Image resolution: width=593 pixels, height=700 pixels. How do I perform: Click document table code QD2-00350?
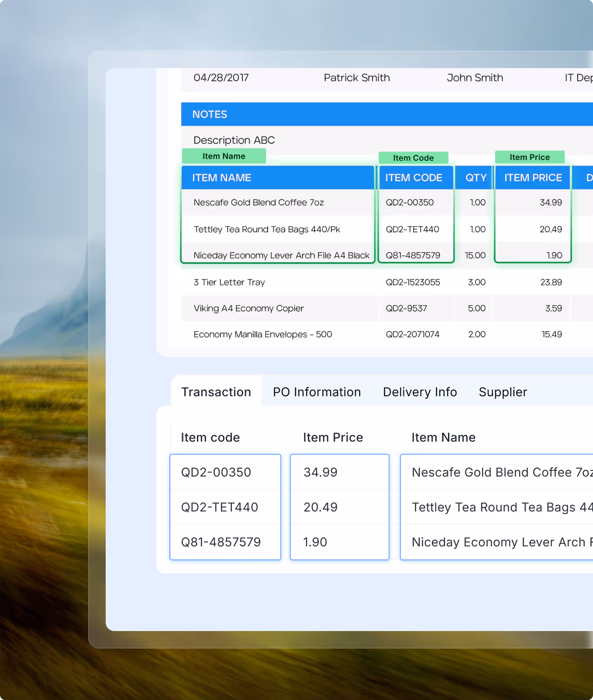[410, 202]
